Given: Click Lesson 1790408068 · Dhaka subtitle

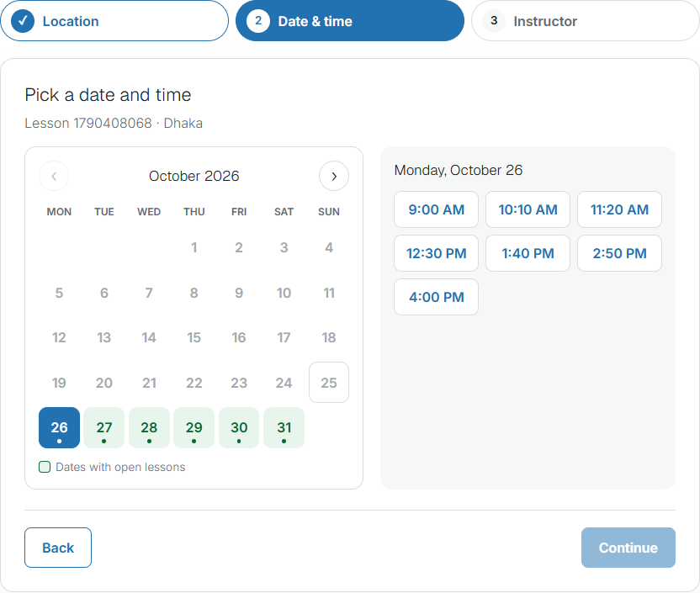Looking at the screenshot, I should 114,123.
